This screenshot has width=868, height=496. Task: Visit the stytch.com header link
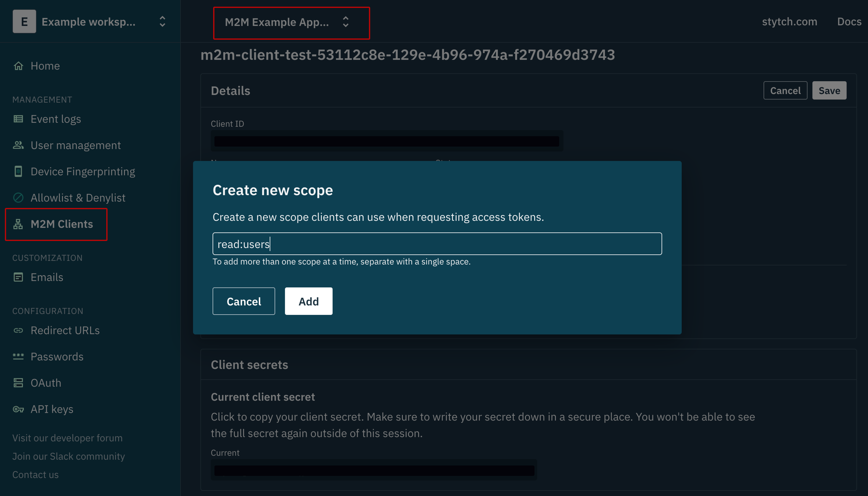pyautogui.click(x=789, y=22)
